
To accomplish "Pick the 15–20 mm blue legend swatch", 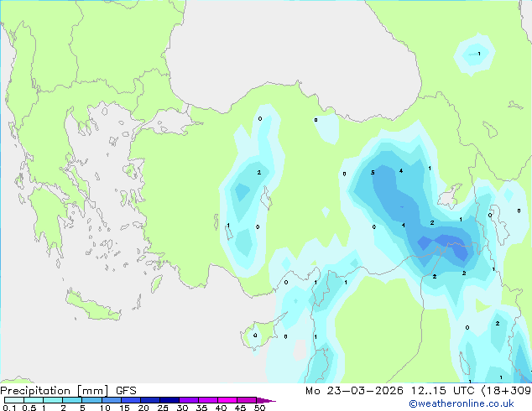I will 131,400.
